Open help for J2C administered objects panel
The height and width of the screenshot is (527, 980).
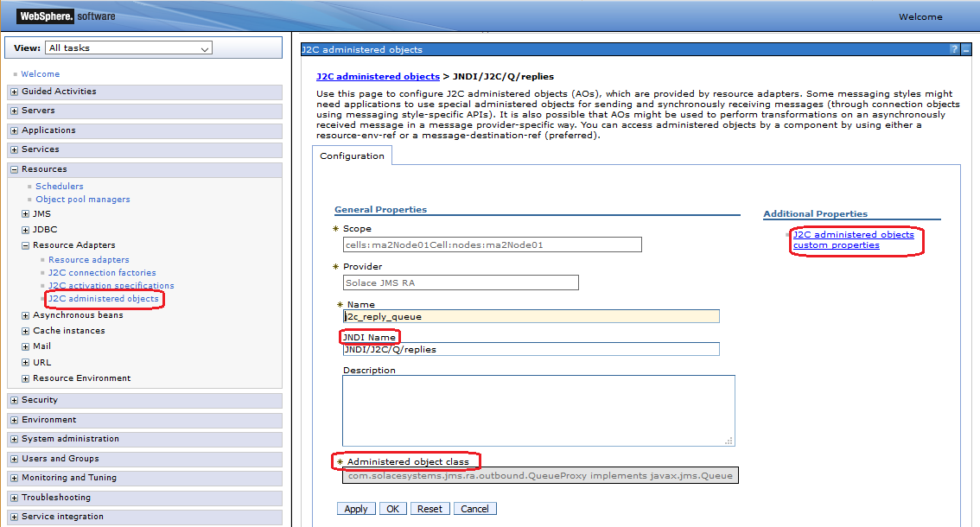(x=954, y=50)
